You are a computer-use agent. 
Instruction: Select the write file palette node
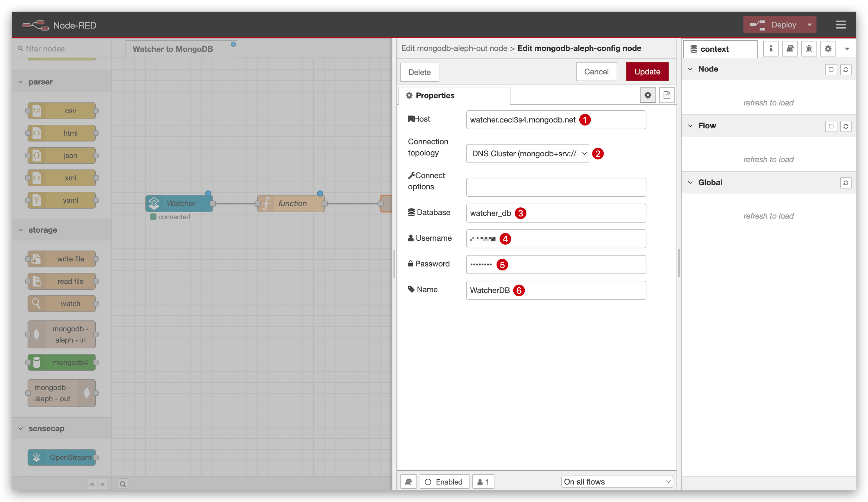62,259
